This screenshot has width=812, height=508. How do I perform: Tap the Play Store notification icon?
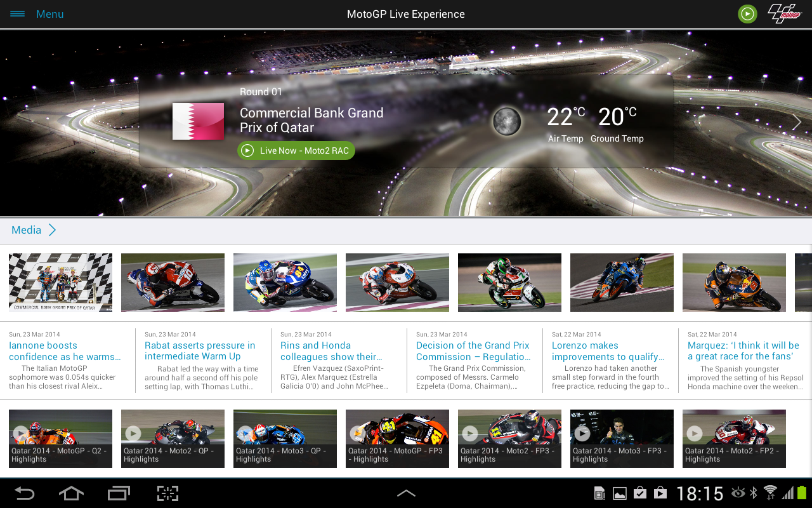(x=660, y=493)
